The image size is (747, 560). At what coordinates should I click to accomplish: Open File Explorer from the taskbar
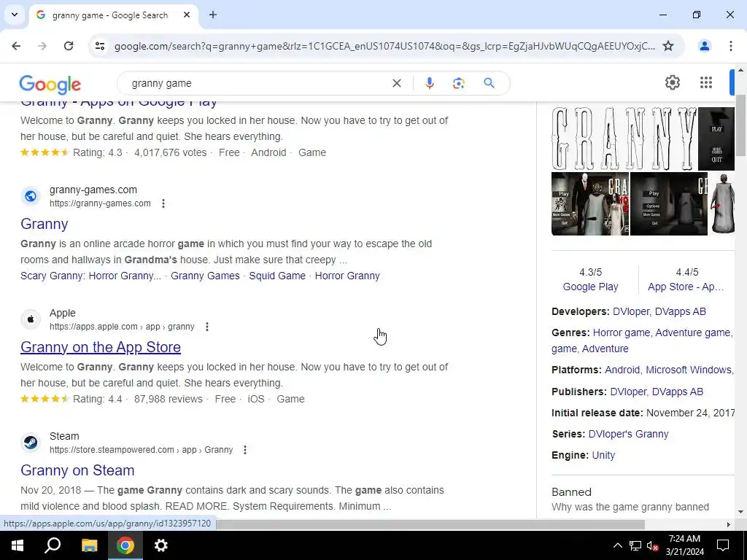coord(89,545)
